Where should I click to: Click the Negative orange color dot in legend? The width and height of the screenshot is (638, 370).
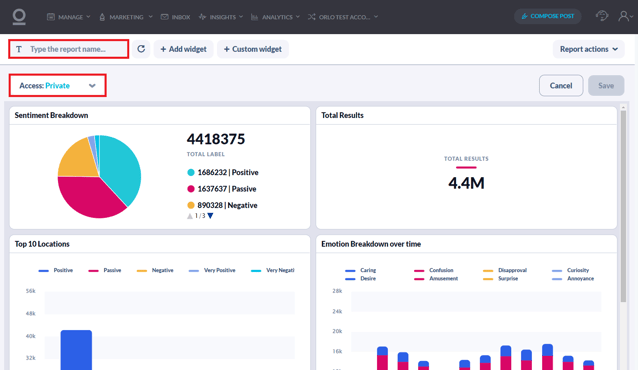190,205
